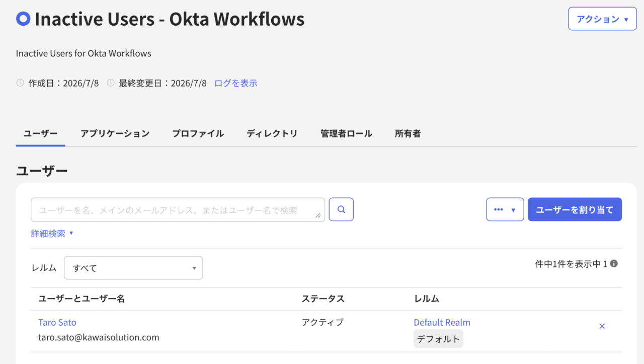Screen dimensions: 644x364
Task: Click the clock icon beside 最終変更日
Action: (x=111, y=83)
